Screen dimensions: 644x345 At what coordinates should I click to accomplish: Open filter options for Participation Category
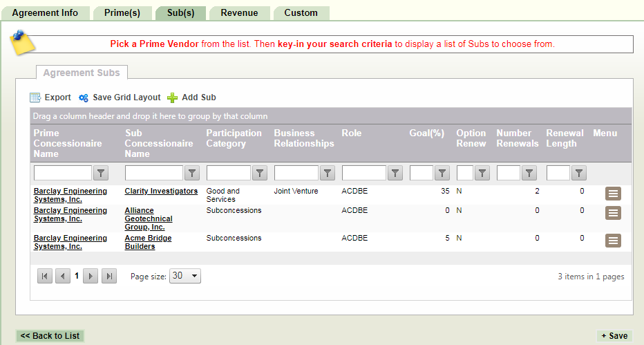point(260,173)
